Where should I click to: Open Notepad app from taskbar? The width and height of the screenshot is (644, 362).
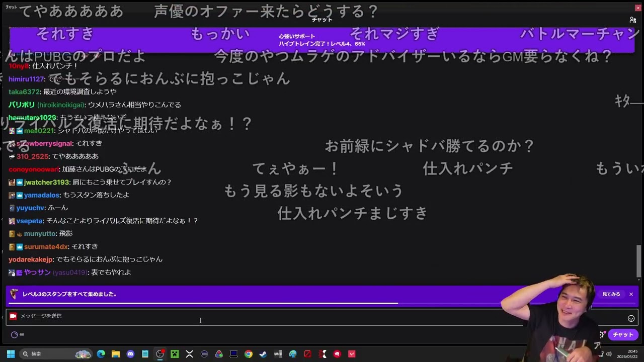[145, 354]
